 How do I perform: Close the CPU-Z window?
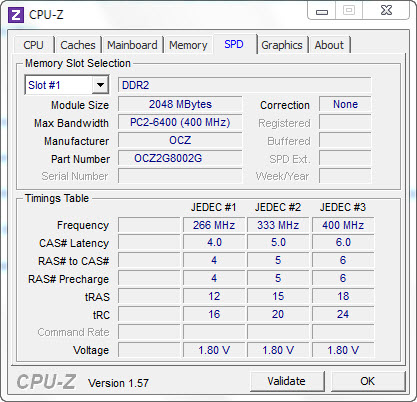point(386,11)
